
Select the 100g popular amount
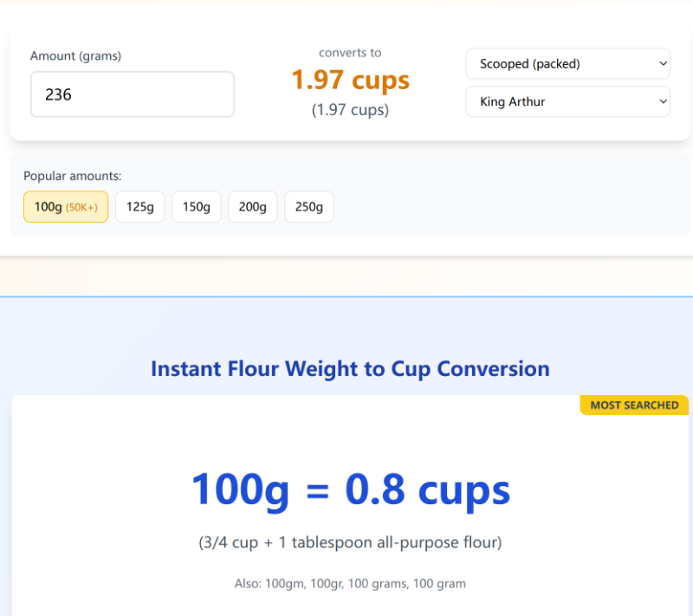tap(49, 207)
